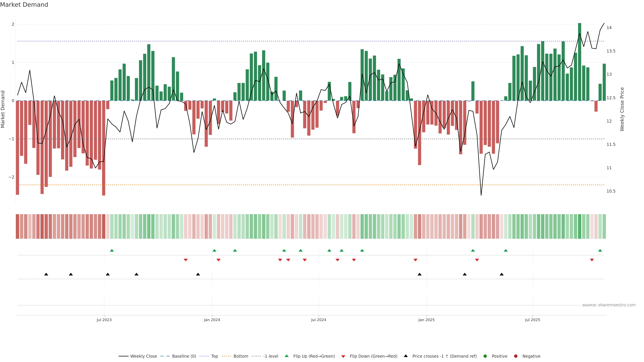Screen dimensions: 644x362
Task: Click the green Flip Up legend triangle
Action: tap(287, 356)
